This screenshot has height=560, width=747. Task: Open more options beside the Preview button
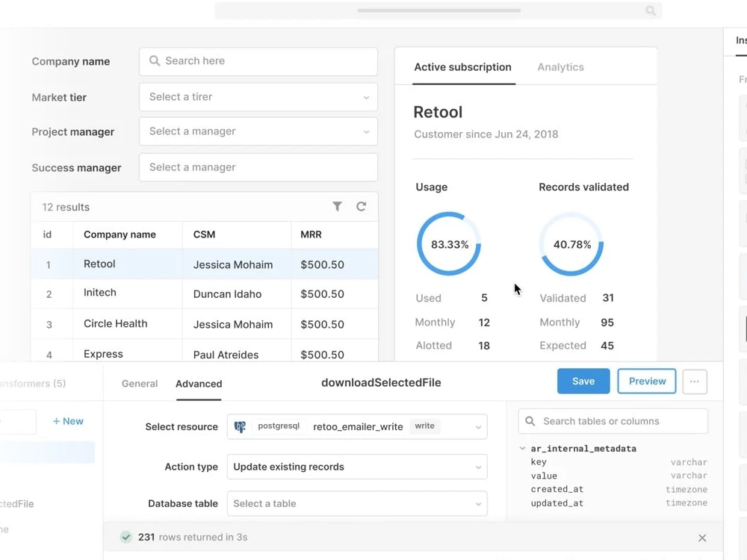(695, 382)
